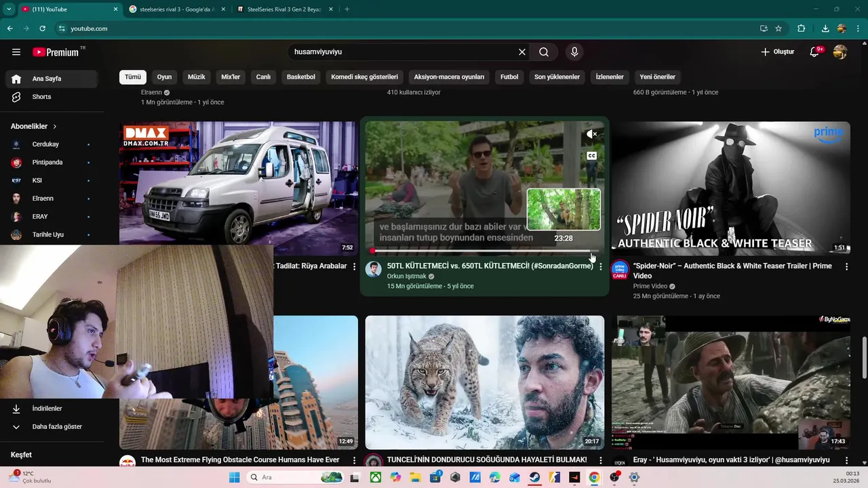Open Steam from the taskbar
Screen dimensions: 868x488
point(535,477)
